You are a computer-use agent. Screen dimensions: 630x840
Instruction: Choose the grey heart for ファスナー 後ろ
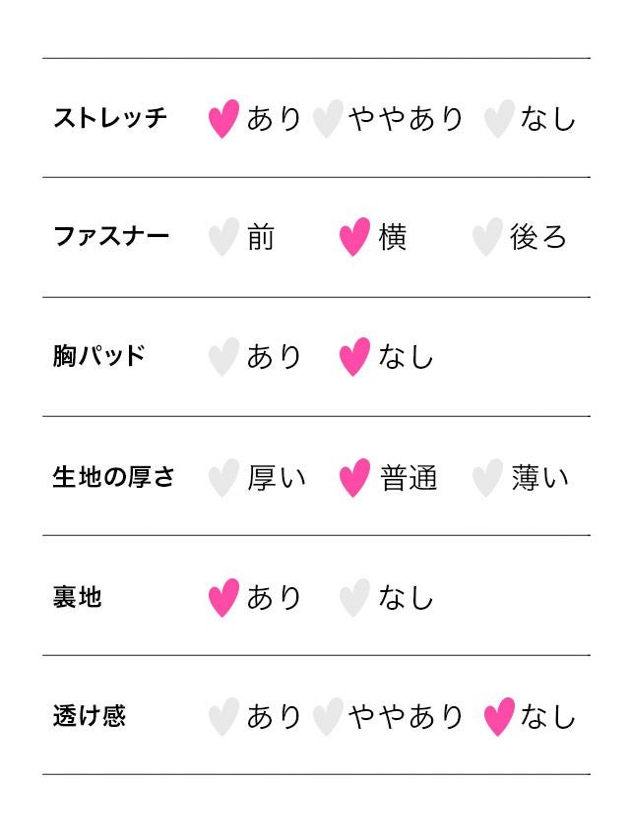coord(487,238)
